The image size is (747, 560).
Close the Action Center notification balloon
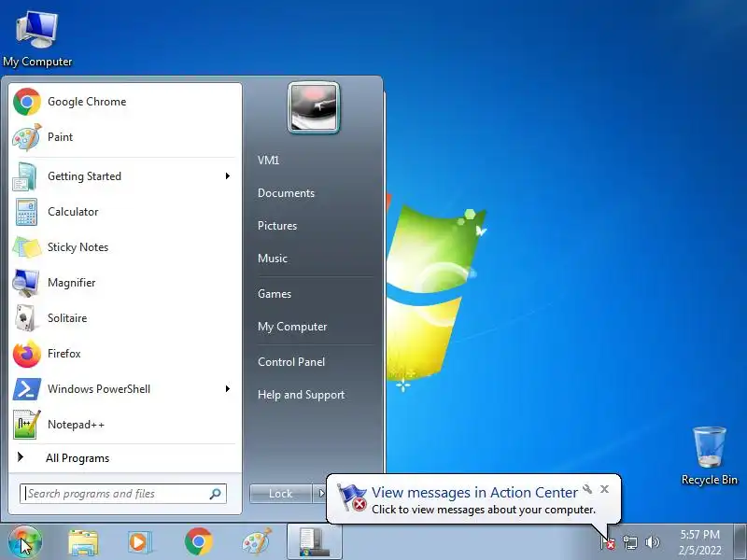(x=604, y=489)
